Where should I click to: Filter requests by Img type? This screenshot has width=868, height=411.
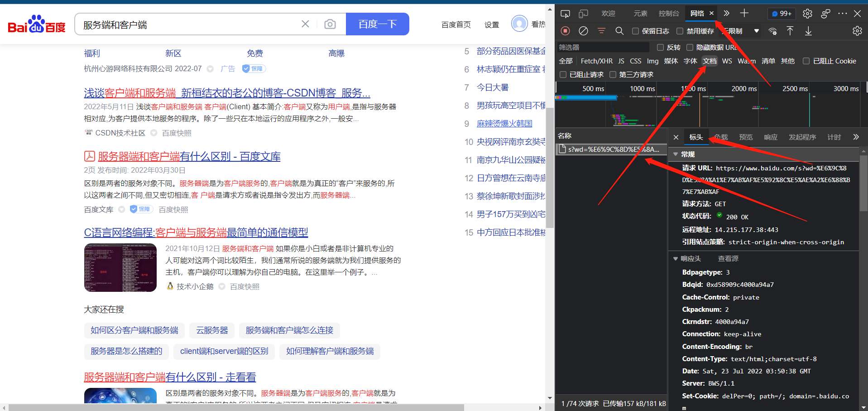point(652,61)
